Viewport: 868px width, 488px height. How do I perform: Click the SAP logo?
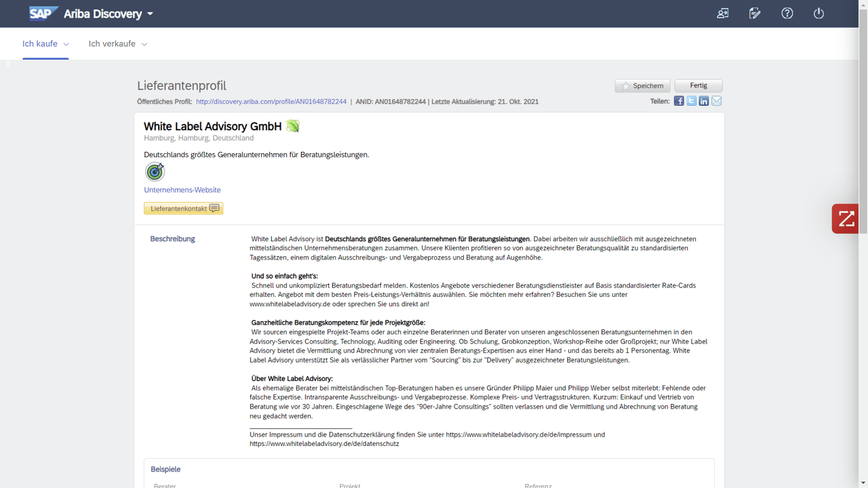coord(43,14)
